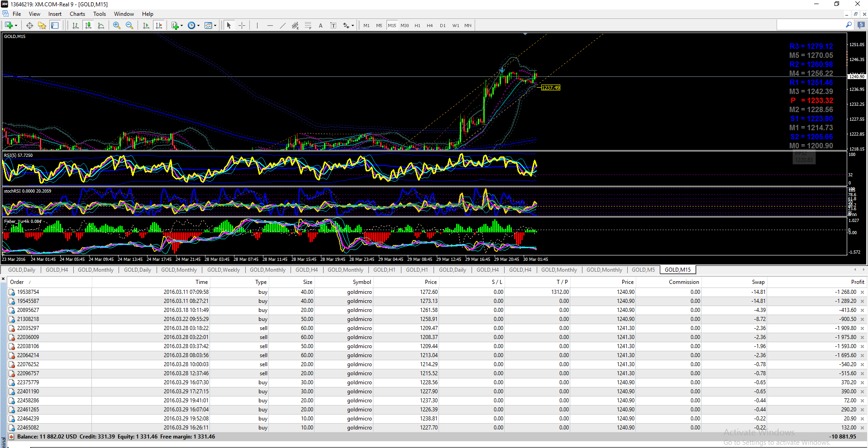The image size is (868, 448).
Task: Select the trendline drawing tool
Action: 282,25
